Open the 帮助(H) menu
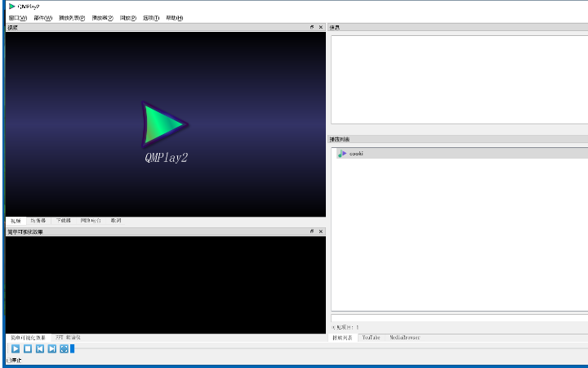The width and height of the screenshot is (588, 368). (175, 18)
